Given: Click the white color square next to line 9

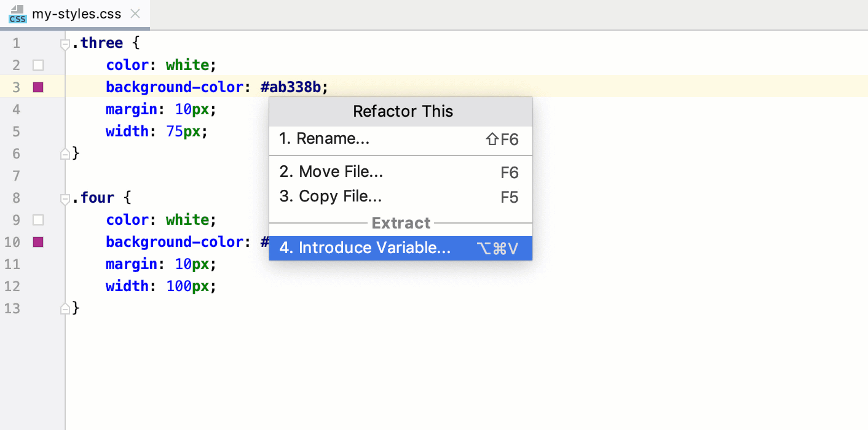Looking at the screenshot, I should click(x=37, y=219).
